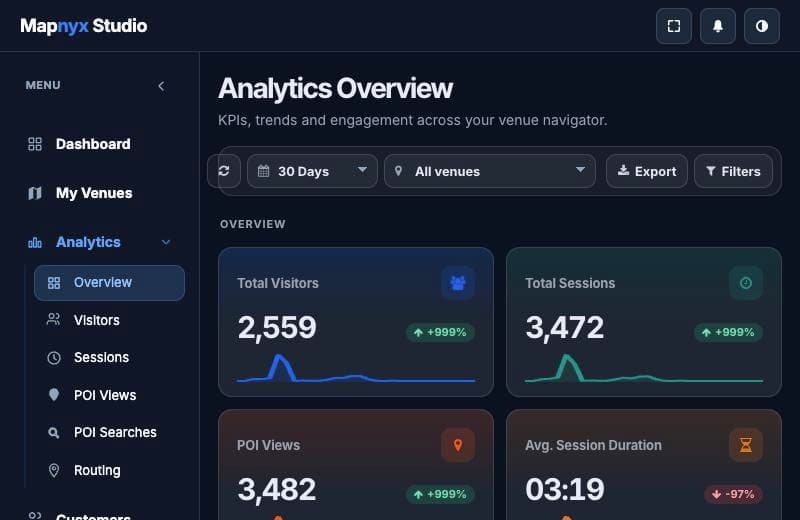
Task: Click the 2,559 visitors value
Action: coord(277,327)
